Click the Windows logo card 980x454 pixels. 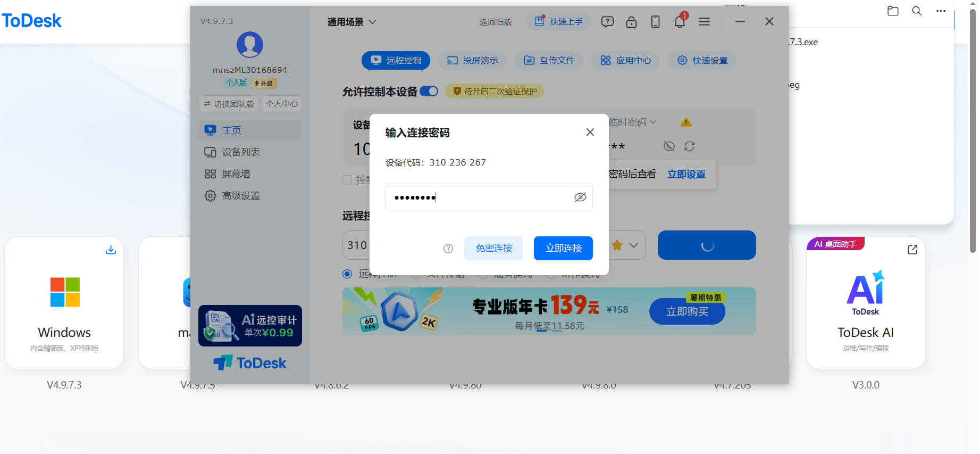coord(64,303)
